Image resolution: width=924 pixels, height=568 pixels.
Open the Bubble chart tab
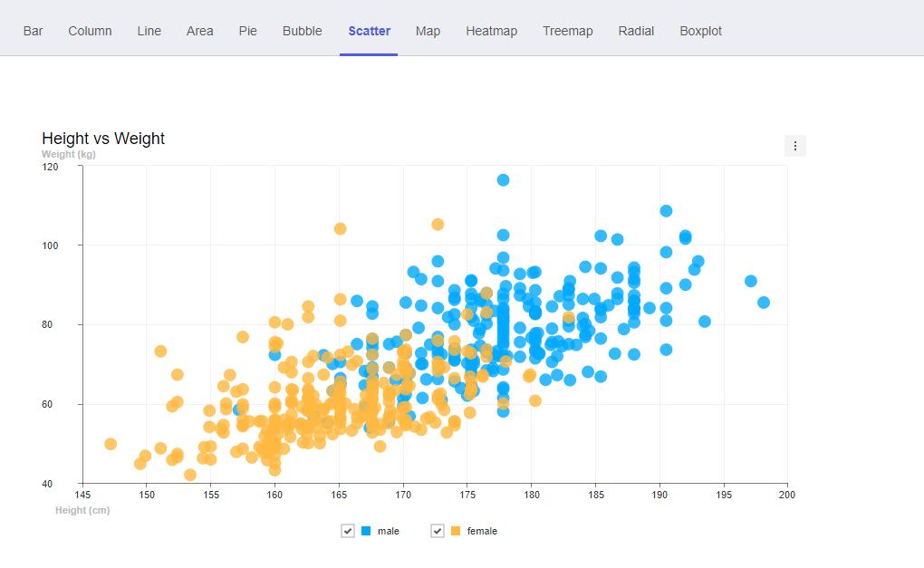tap(303, 31)
